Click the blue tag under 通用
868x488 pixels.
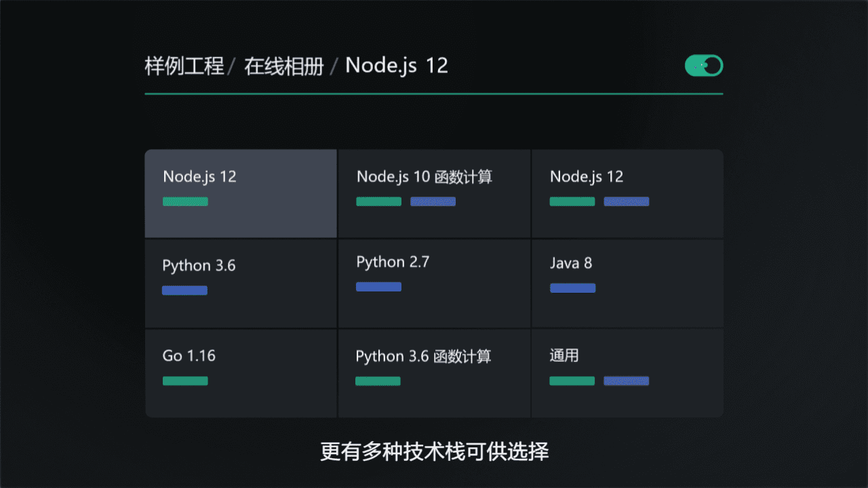coord(626,381)
